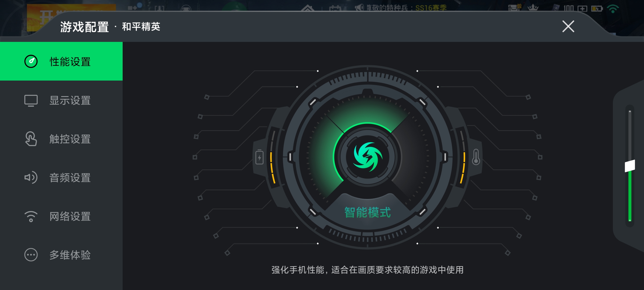Tap the 和平精英 game title text
The width and height of the screenshot is (644, 290).
click(x=141, y=27)
